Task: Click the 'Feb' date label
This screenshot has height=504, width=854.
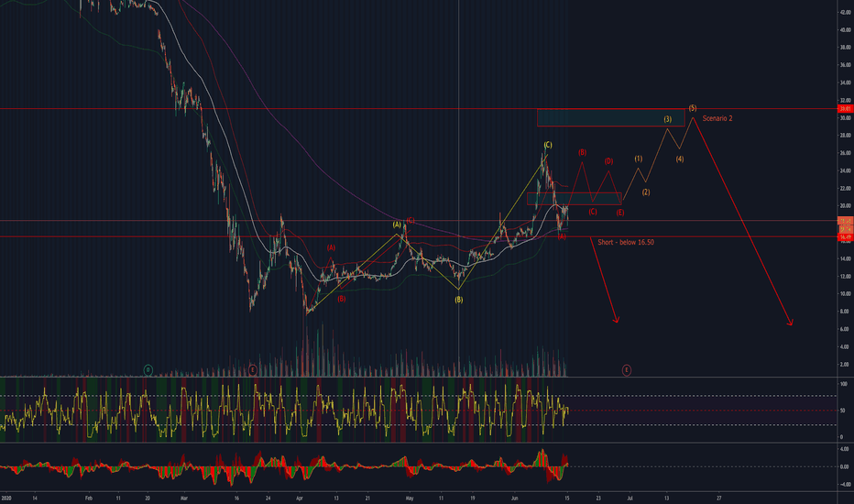Action: [x=89, y=498]
